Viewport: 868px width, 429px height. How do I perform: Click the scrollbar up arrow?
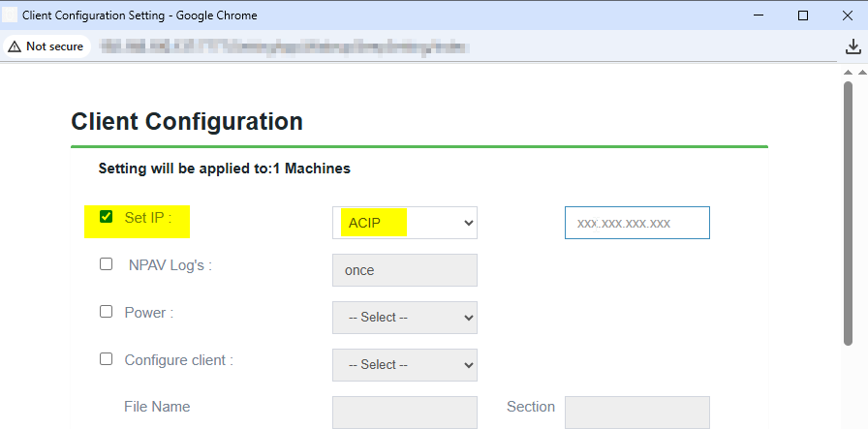(x=849, y=74)
